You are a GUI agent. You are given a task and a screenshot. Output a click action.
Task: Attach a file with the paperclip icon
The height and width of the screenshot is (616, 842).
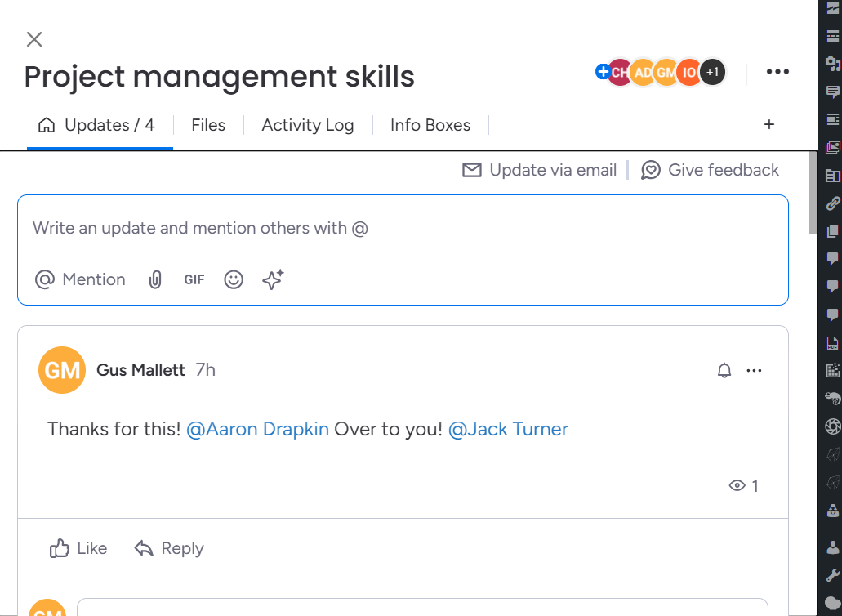(155, 279)
